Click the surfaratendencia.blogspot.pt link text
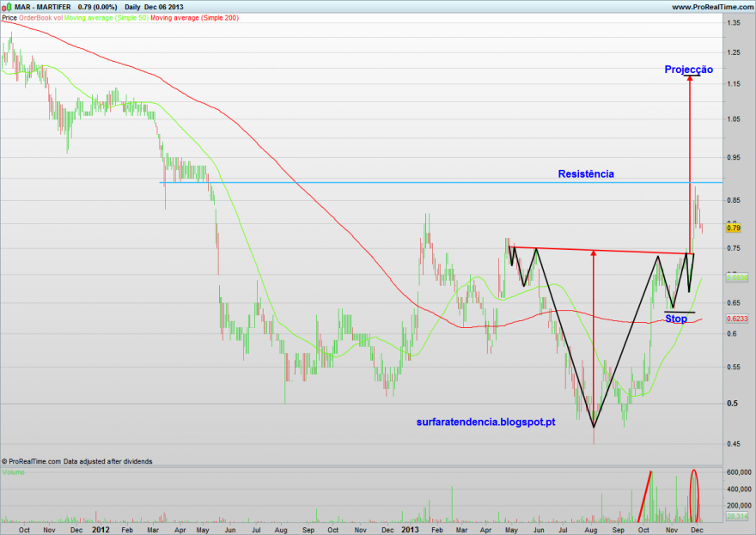The height and width of the screenshot is (535, 756). point(485,423)
